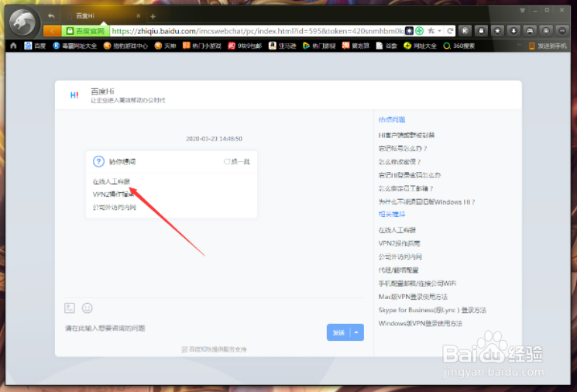Open the 360搜索 bookmark

point(459,46)
